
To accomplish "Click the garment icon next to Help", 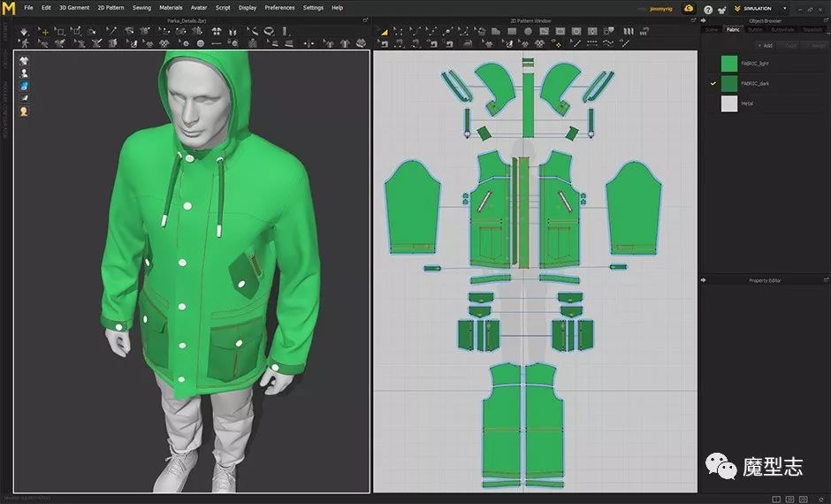I will pos(722,10).
